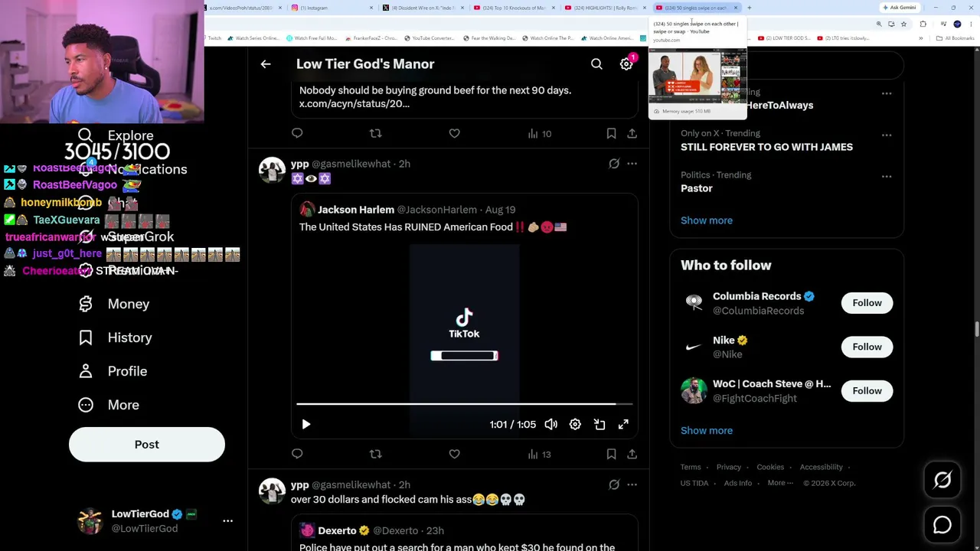Open Grok actions on the 30 dollars post
Viewport: 980px width, 551px height.
click(614, 484)
